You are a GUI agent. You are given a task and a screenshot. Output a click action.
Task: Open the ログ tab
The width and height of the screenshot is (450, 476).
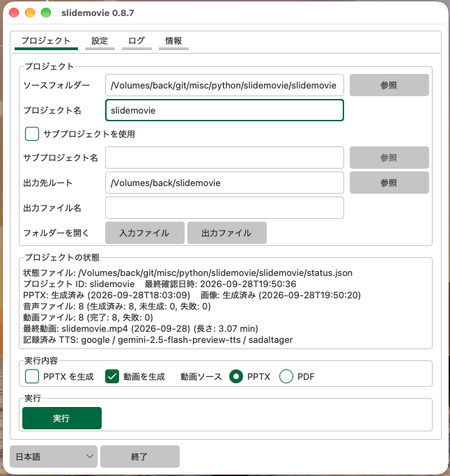137,41
